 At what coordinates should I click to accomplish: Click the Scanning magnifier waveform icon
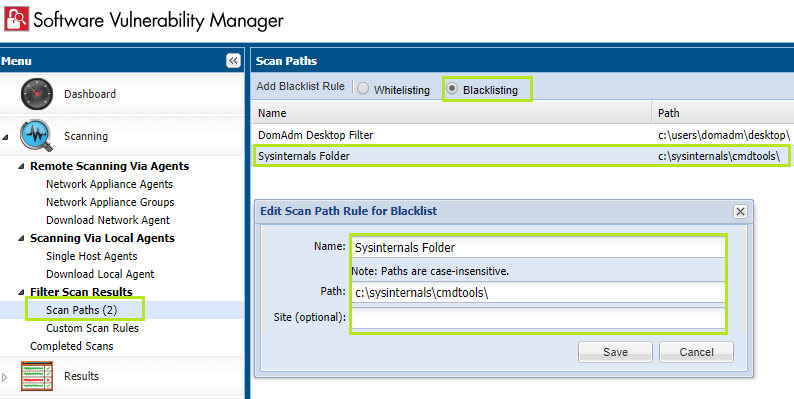click(x=36, y=136)
